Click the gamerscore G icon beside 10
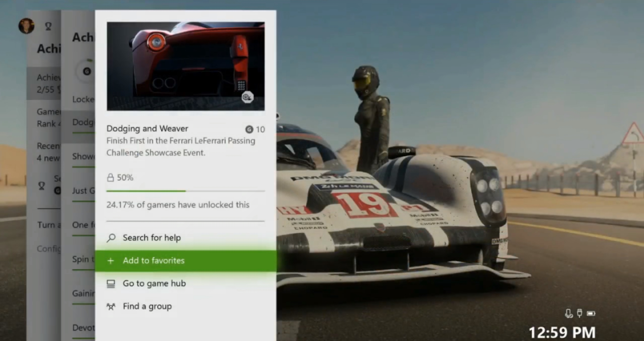The width and height of the screenshot is (644, 341). point(249,129)
